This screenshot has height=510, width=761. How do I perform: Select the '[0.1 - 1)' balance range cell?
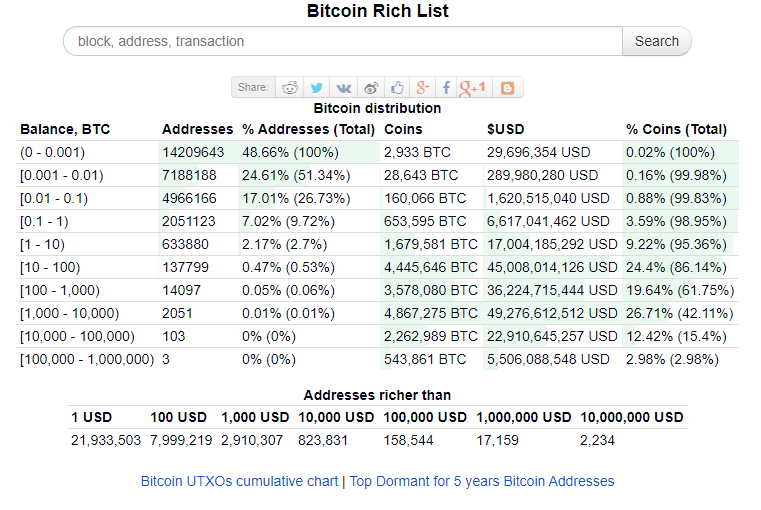(44, 221)
